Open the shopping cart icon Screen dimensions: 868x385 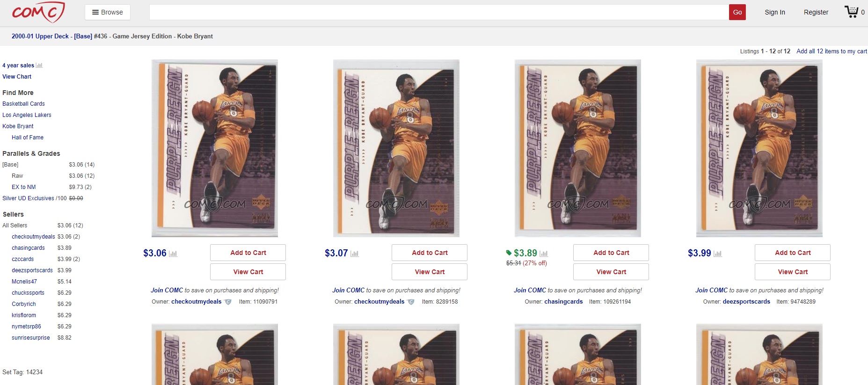coord(851,12)
